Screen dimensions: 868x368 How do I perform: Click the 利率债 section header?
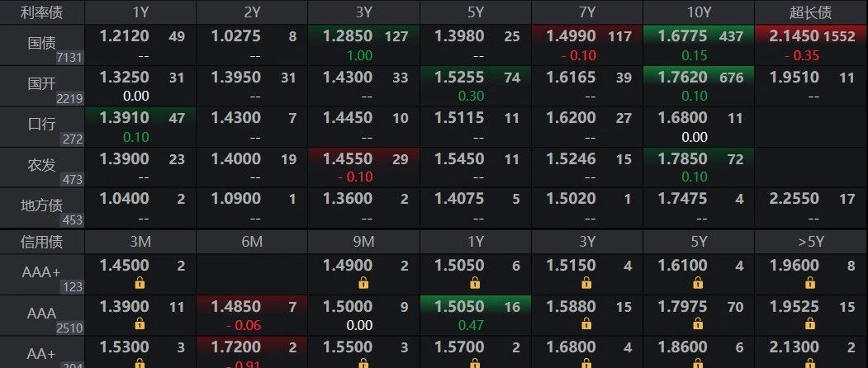[x=42, y=12]
